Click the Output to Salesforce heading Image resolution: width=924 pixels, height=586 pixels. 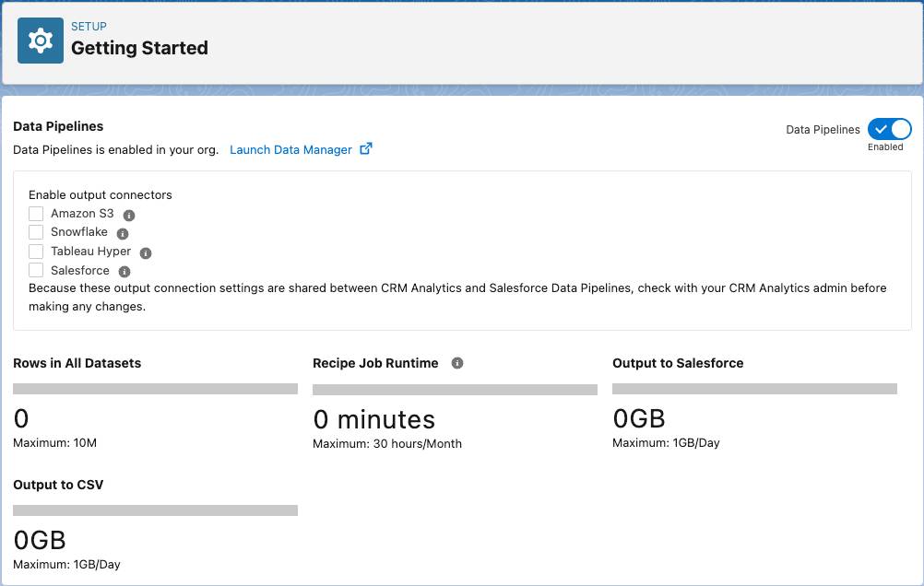(678, 363)
